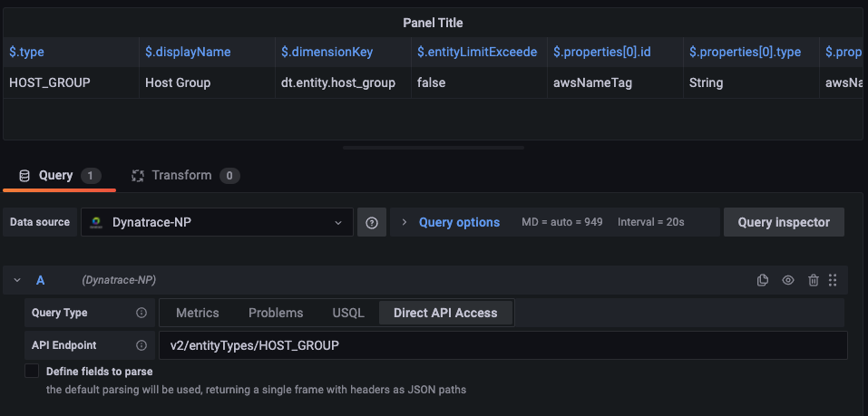
Task: Click the Dynatrace logo in the data source picker
Action: (x=96, y=222)
